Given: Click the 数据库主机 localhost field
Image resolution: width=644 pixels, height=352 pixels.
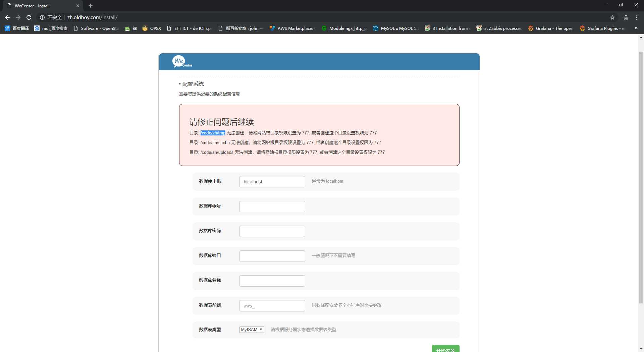Looking at the screenshot, I should (x=272, y=182).
